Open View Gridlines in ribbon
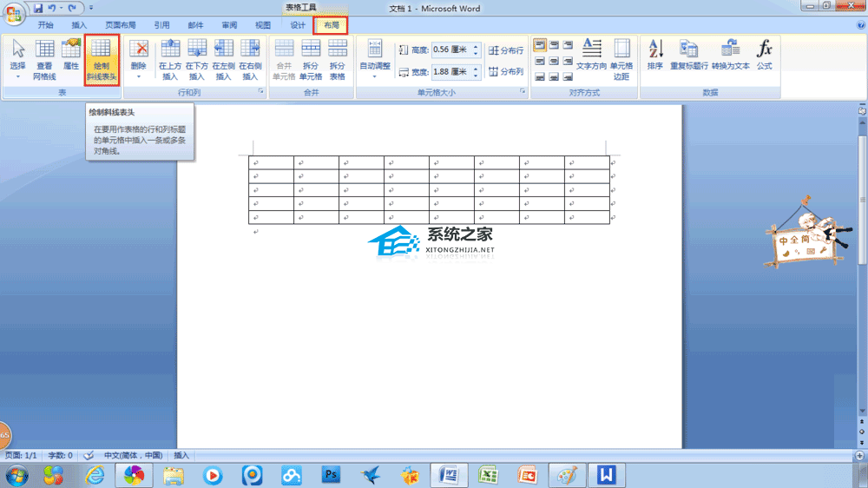Viewport: 868px width, 488px height. click(44, 60)
